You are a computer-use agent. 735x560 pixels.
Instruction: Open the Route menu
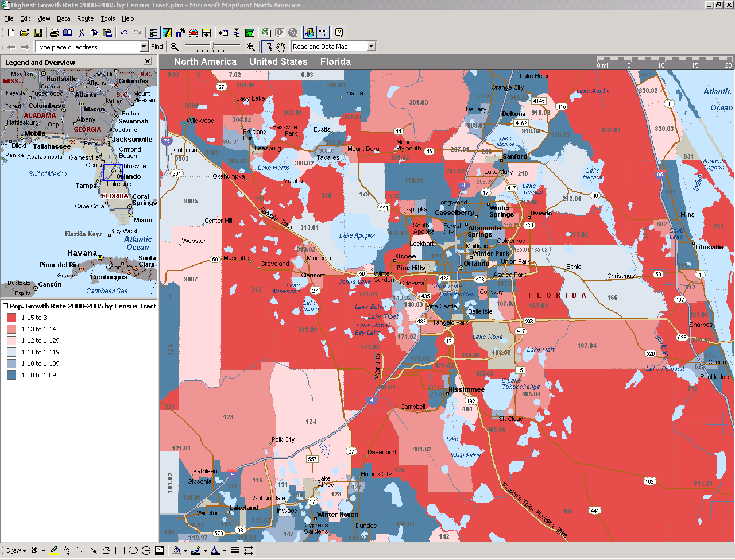point(85,18)
